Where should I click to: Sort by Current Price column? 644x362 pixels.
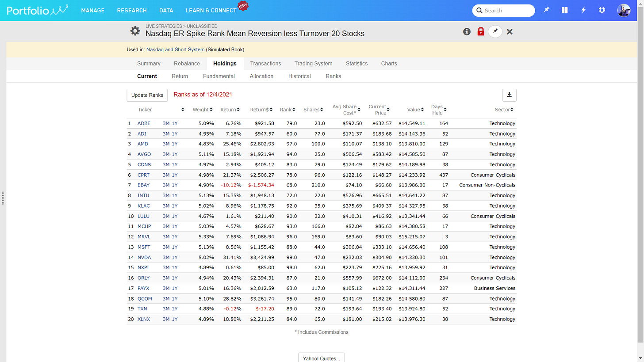[379, 110]
